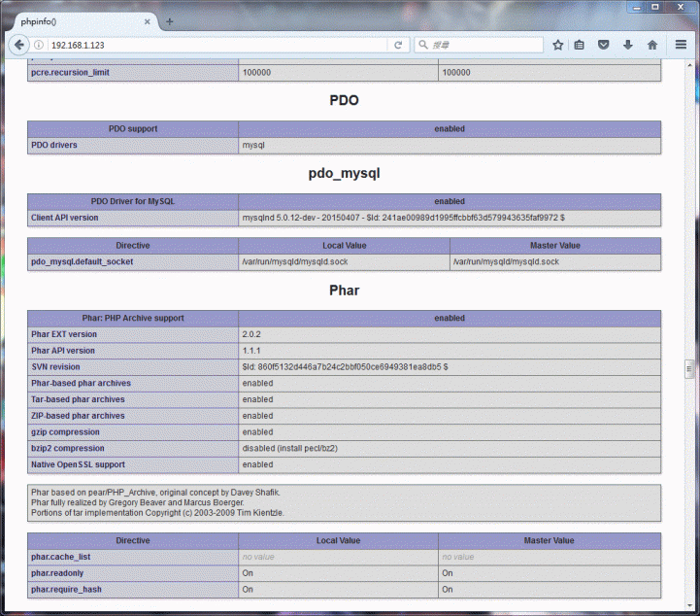Maximize the browser window
The height and width of the screenshot is (616, 700).
click(655, 7)
